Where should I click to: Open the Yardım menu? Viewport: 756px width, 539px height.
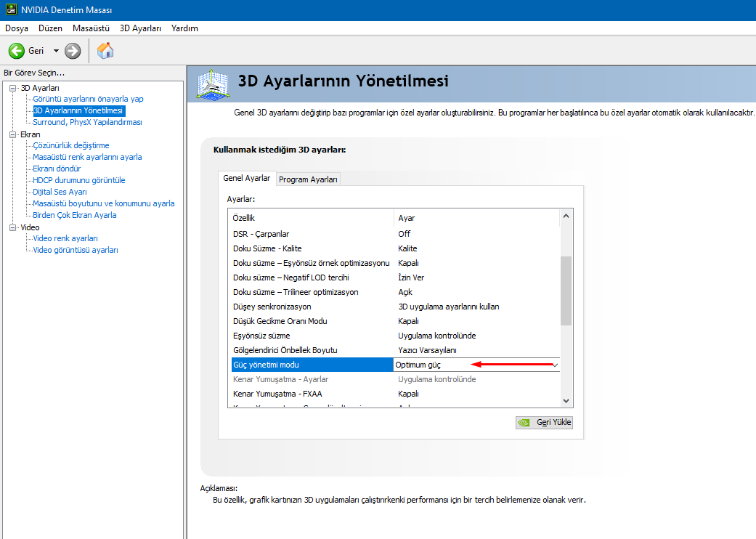(x=184, y=28)
